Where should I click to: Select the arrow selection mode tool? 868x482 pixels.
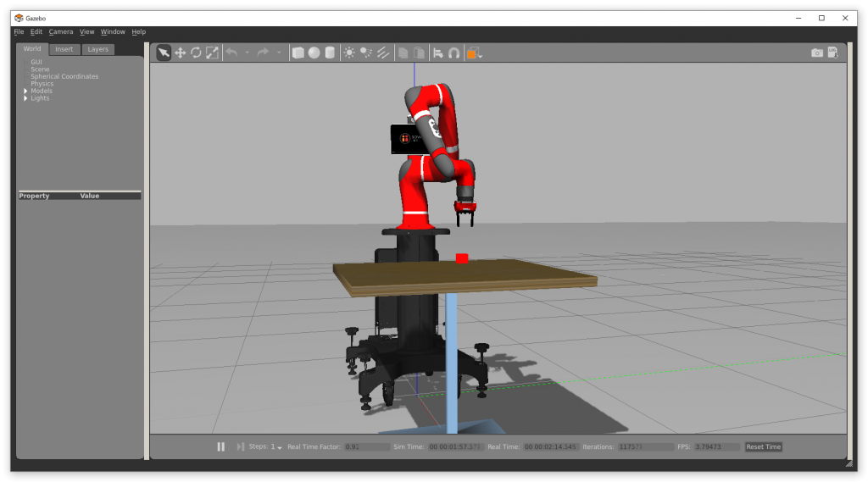tap(164, 53)
